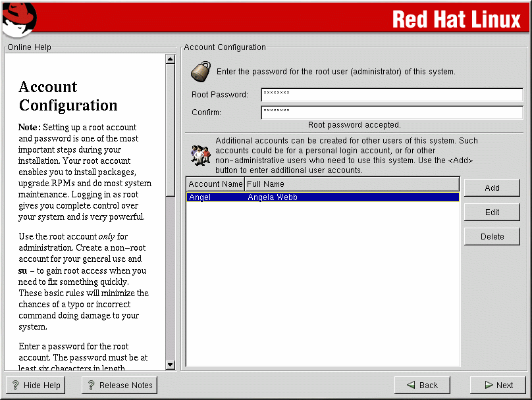Select the Angel account row

click(x=322, y=197)
